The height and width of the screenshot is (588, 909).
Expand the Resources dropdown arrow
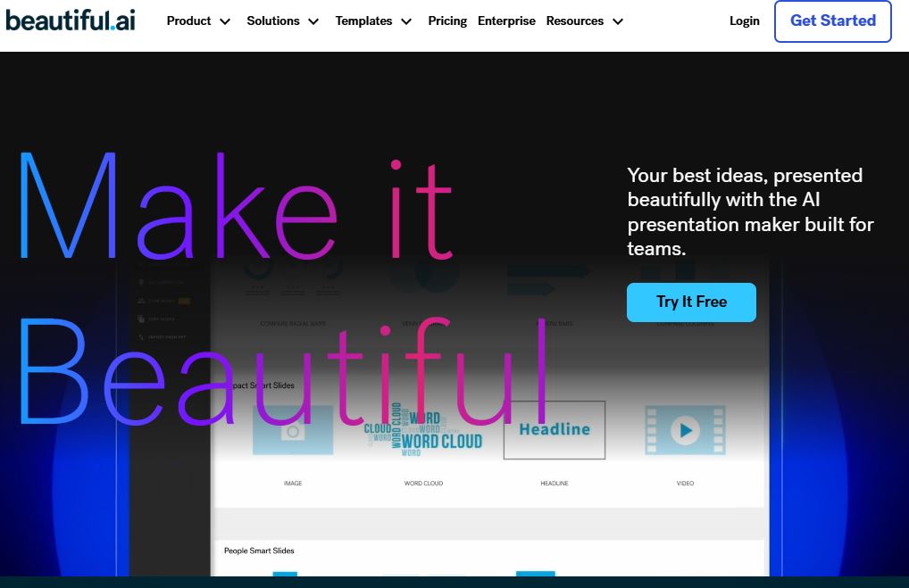click(x=618, y=21)
